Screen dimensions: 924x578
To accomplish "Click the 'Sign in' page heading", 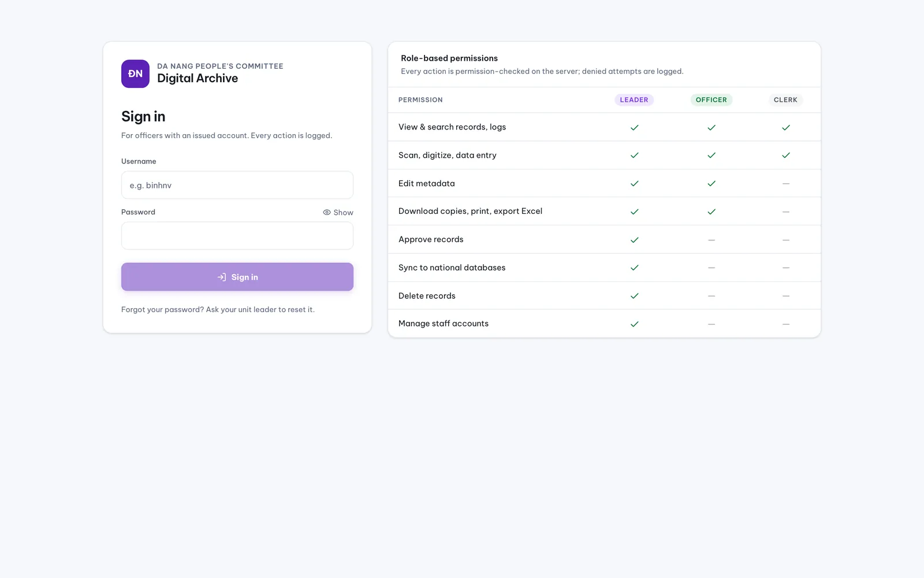I will tap(143, 117).
